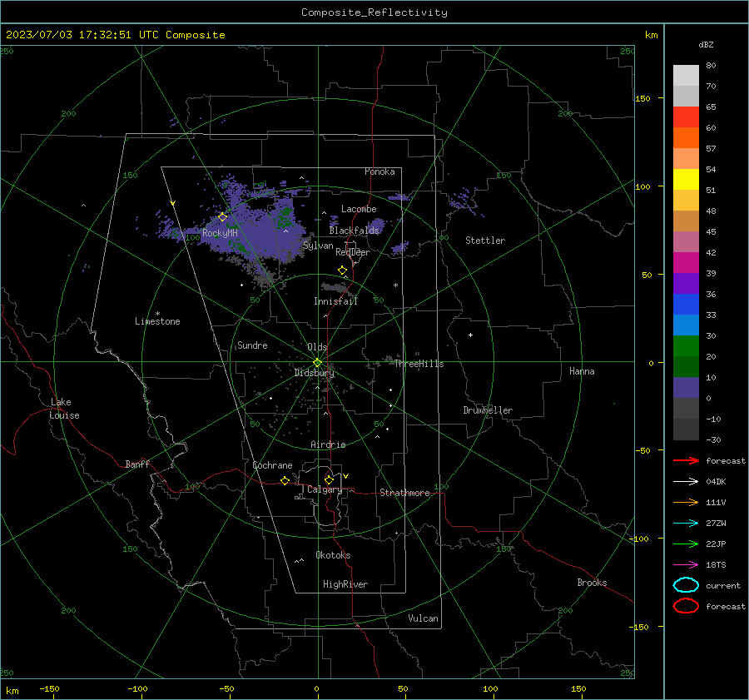Screen dimensions: 749x700
Task: Click the ThreeHills label
Action: [419, 364]
